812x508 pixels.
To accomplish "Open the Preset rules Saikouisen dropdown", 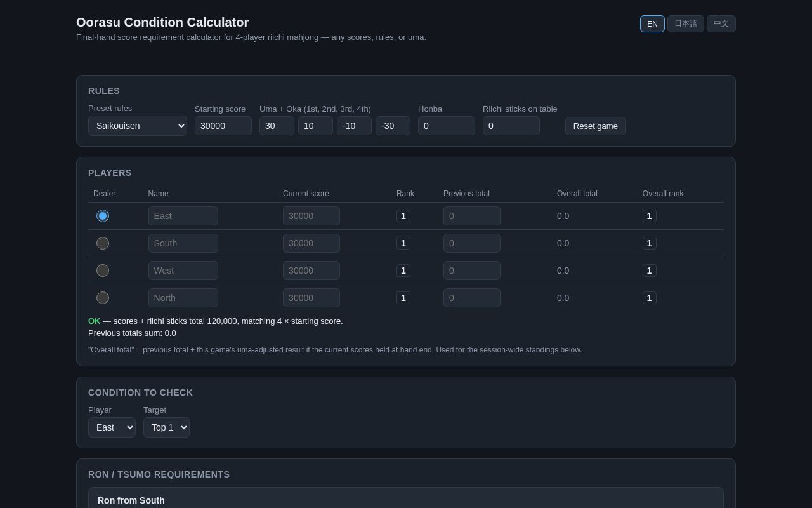I will [x=138, y=126].
